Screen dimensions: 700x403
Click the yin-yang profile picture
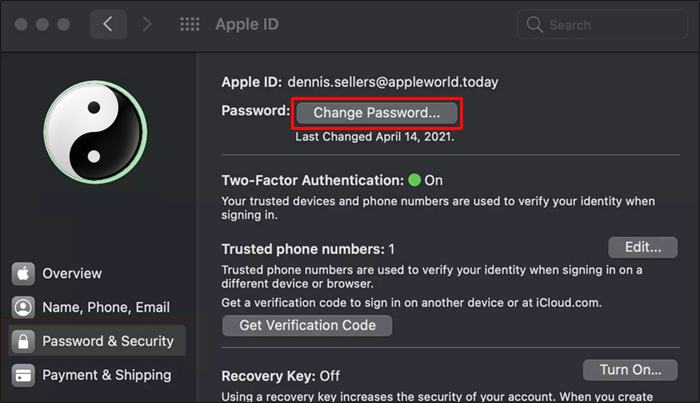click(x=94, y=130)
